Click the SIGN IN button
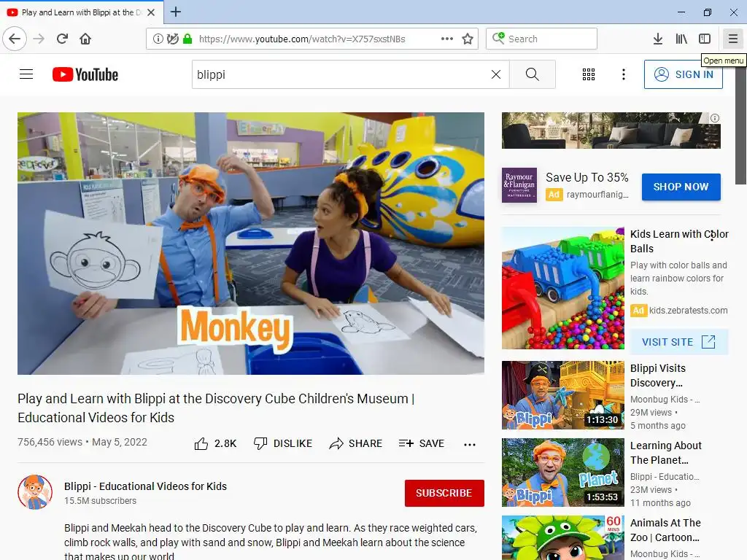The image size is (747, 560). (x=683, y=74)
